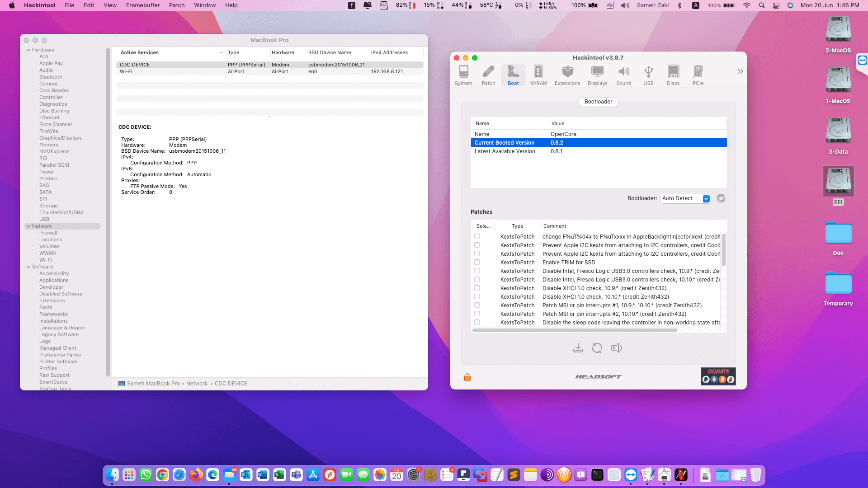Screen dimensions: 868x488
Task: Open the Edit menu
Action: (x=89, y=5)
